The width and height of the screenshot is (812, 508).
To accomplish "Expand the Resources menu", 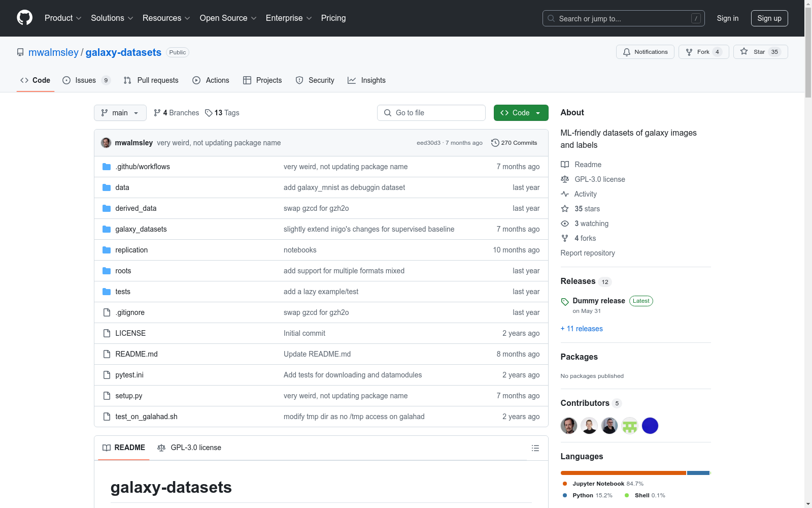I will tap(166, 18).
